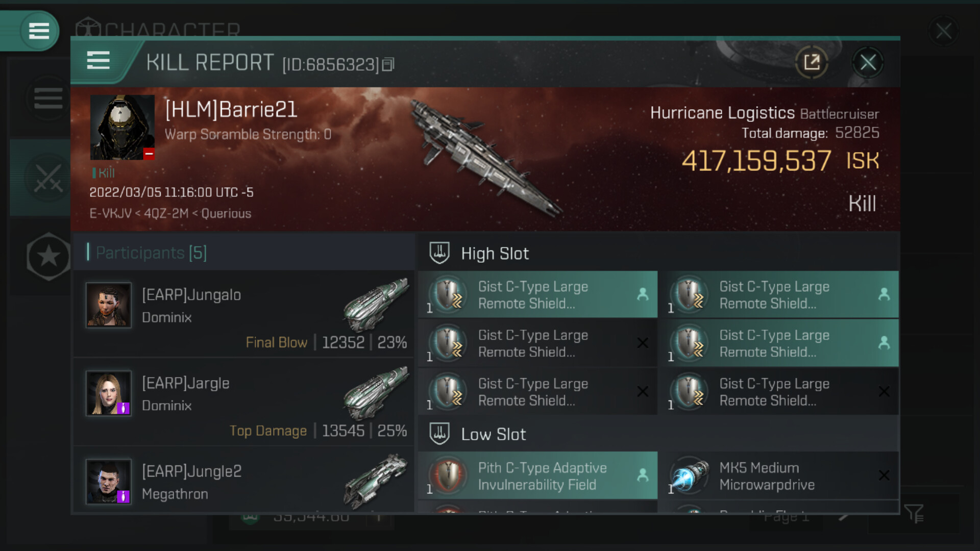Open the filter icon at bottom right
This screenshot has height=551, width=980.
914,513
